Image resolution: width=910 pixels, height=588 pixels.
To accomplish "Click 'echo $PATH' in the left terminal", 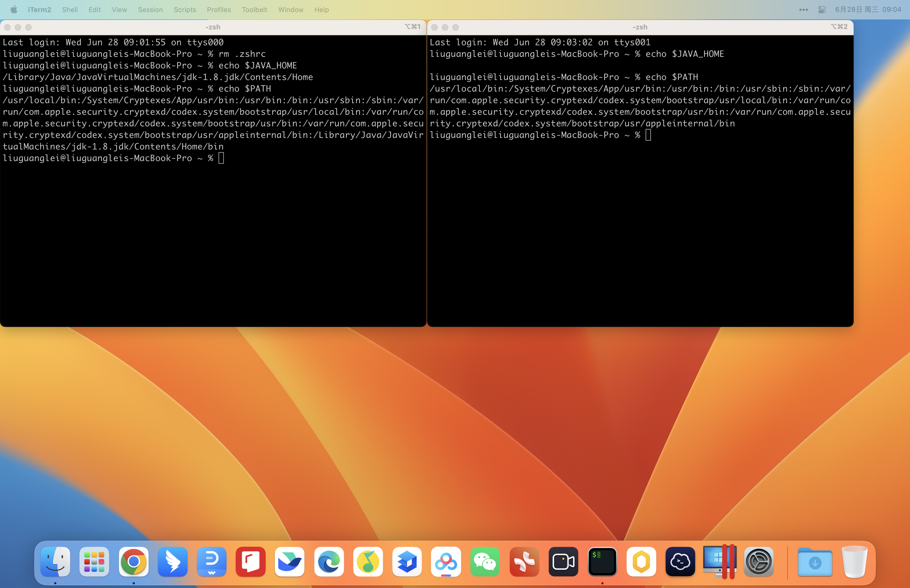I will pos(245,89).
